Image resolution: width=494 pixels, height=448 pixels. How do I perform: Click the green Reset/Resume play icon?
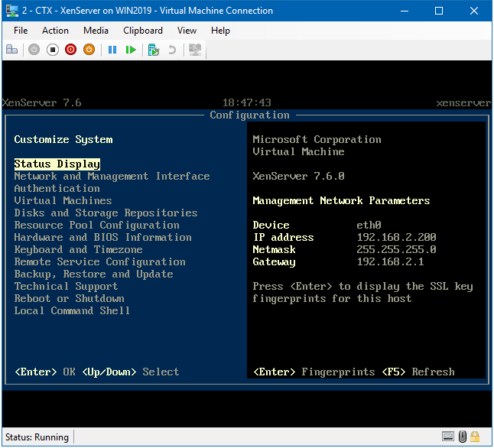[x=131, y=50]
